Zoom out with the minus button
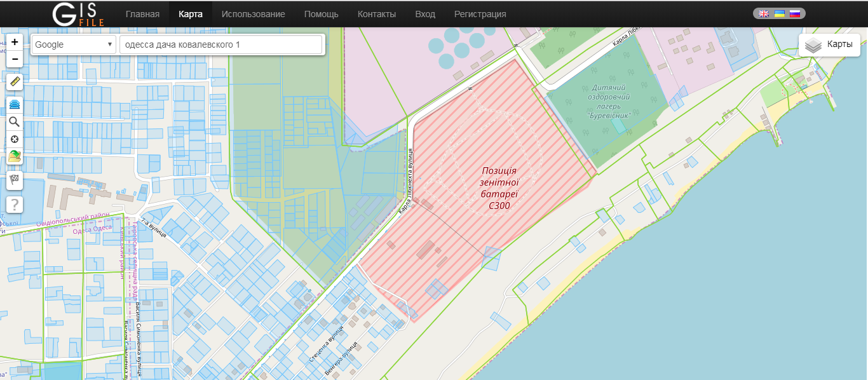 15,58
